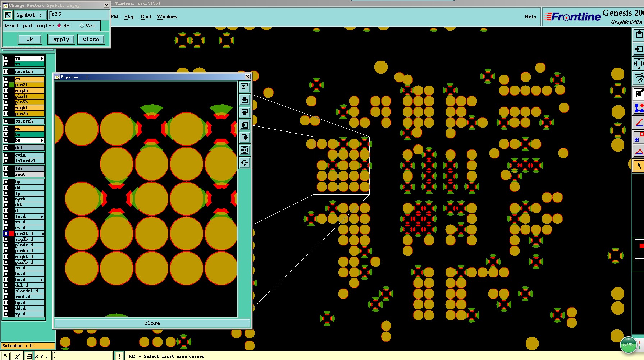
Task: Click main editor pan-up icon
Action: tap(639, 34)
